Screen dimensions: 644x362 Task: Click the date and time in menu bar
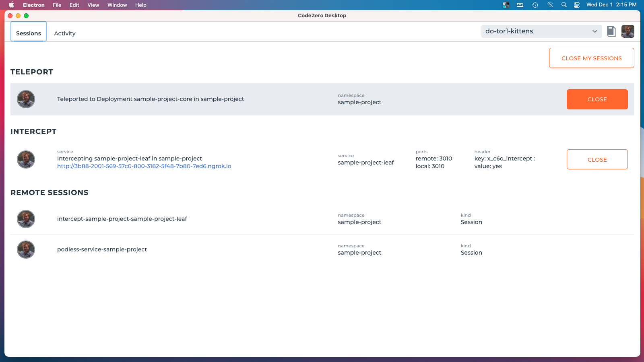(611, 5)
